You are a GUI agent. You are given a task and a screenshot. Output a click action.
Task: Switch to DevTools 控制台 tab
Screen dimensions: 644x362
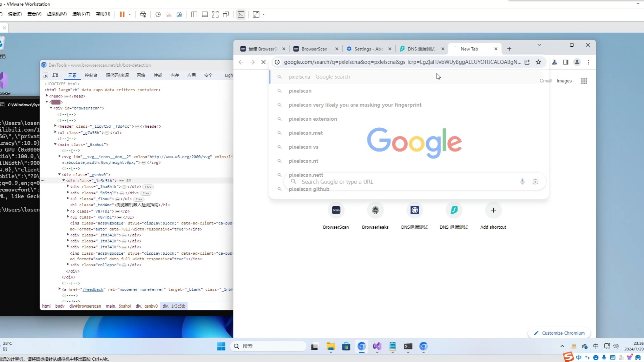(91, 75)
